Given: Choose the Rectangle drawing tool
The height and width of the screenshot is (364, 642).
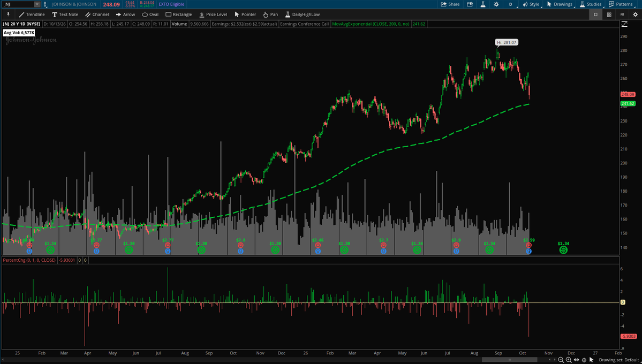Looking at the screenshot, I should point(178,14).
